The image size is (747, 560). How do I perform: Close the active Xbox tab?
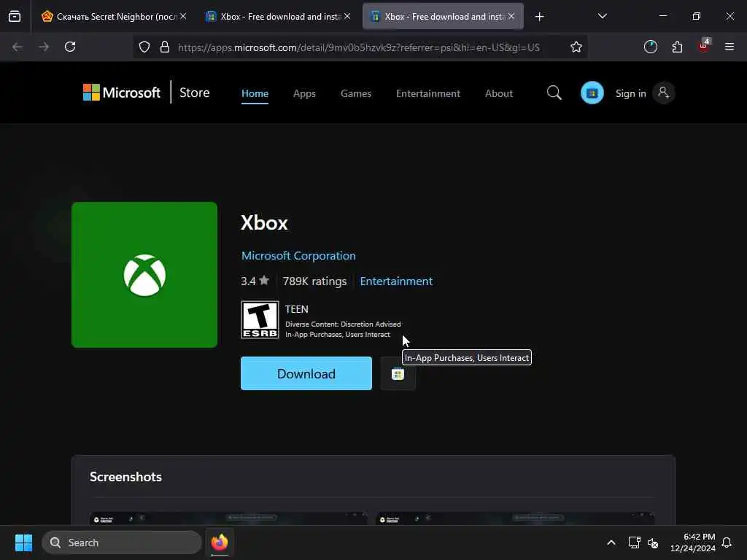pyautogui.click(x=511, y=16)
